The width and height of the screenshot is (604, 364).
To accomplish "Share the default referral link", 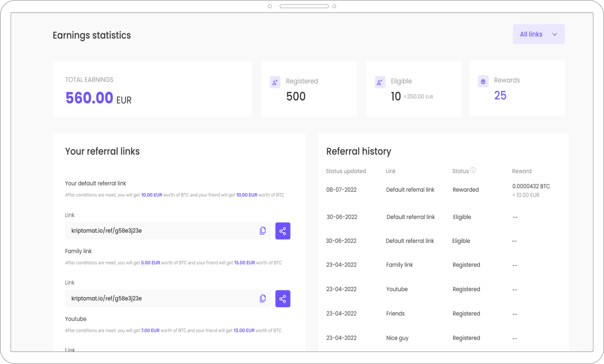I will 283,231.
